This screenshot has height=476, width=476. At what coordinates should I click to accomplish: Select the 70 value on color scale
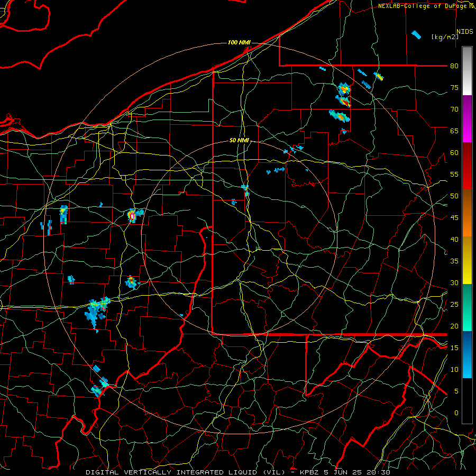tap(454, 109)
